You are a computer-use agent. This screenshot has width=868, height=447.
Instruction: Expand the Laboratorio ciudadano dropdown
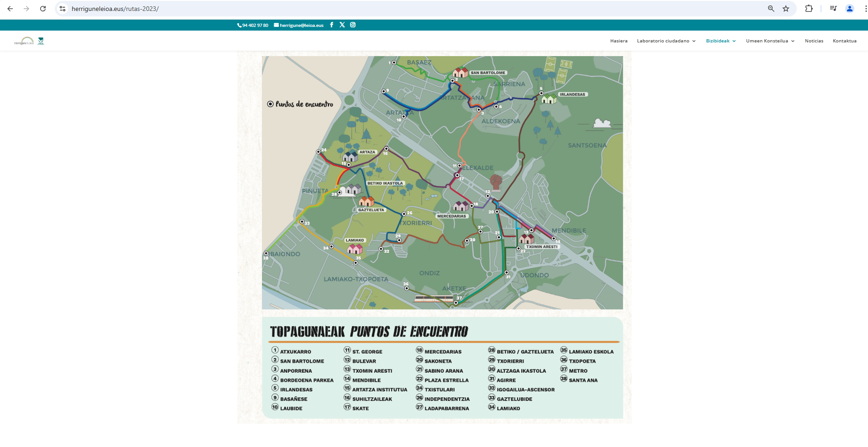666,41
